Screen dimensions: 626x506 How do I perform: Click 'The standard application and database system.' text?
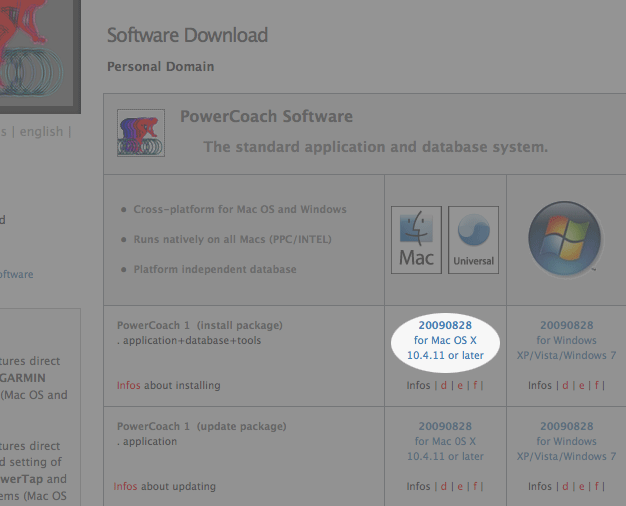[376, 147]
